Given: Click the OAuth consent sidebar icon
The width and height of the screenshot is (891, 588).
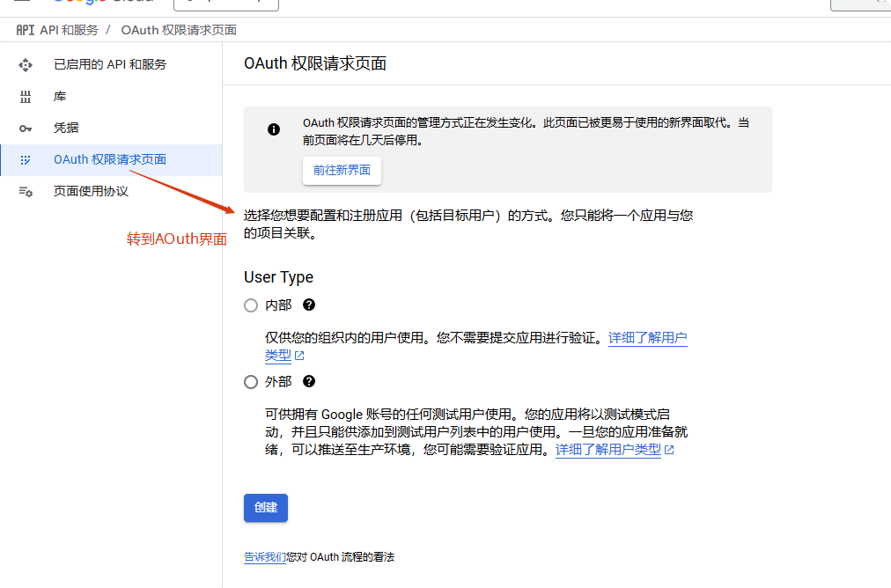Looking at the screenshot, I should pyautogui.click(x=26, y=160).
